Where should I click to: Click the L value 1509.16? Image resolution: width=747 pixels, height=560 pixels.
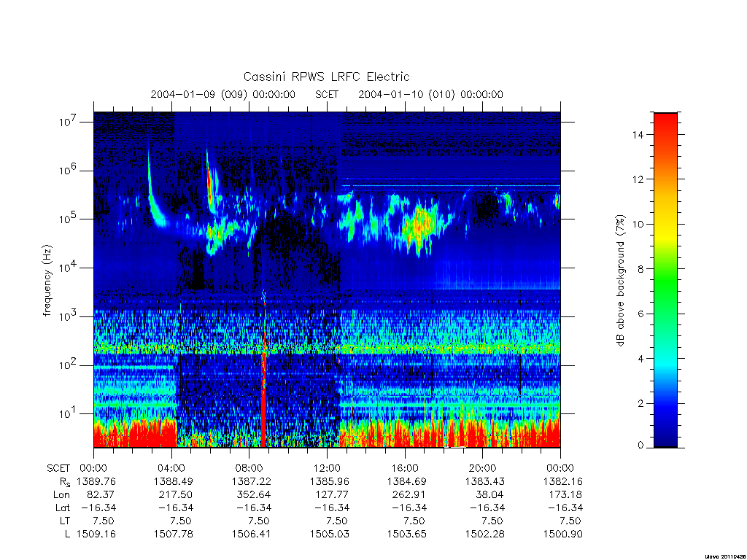pos(96,534)
